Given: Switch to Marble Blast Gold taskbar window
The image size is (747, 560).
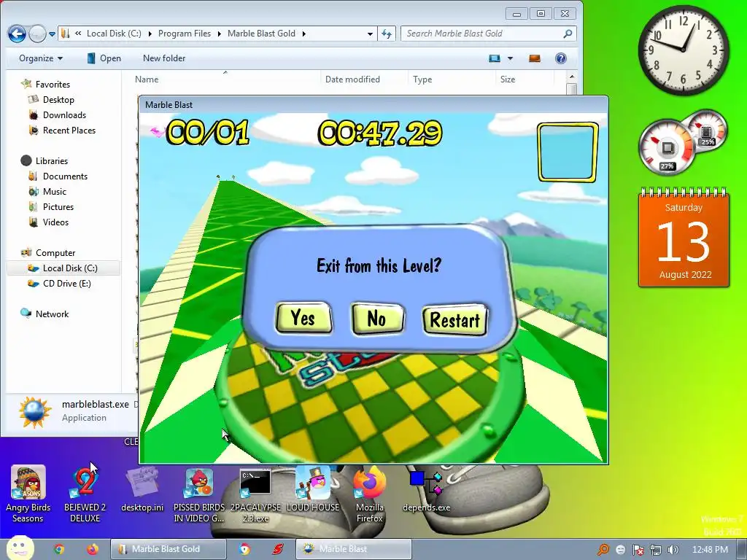Looking at the screenshot, I should [169, 549].
